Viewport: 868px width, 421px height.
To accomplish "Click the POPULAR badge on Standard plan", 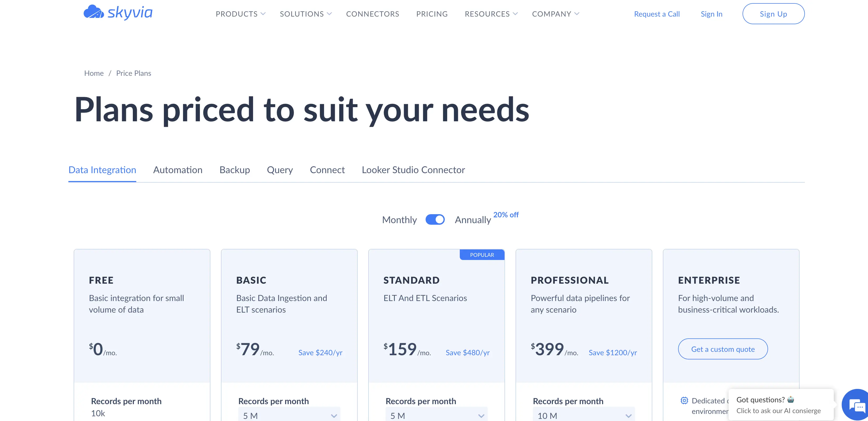I will click(x=482, y=255).
